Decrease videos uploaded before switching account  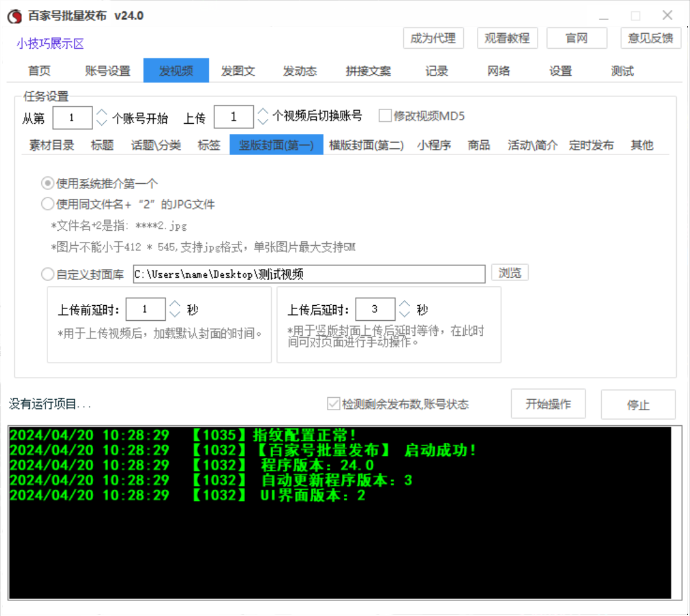point(262,122)
